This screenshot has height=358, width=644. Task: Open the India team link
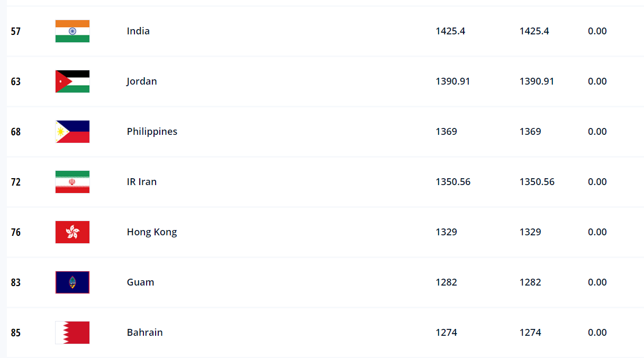pyautogui.click(x=138, y=31)
